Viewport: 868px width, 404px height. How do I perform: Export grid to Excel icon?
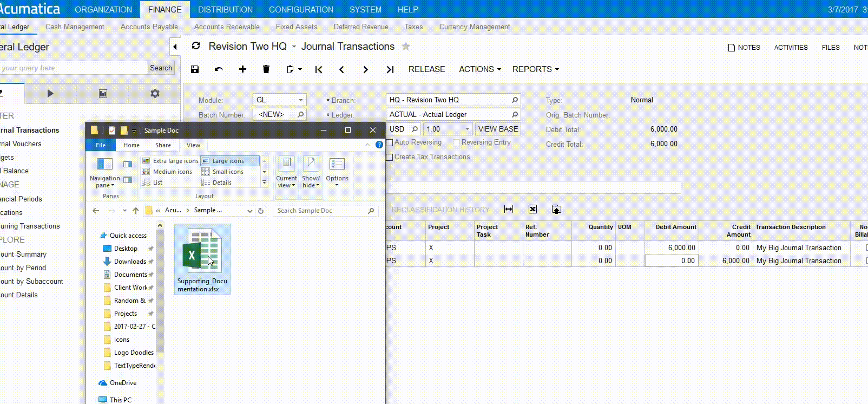click(532, 209)
